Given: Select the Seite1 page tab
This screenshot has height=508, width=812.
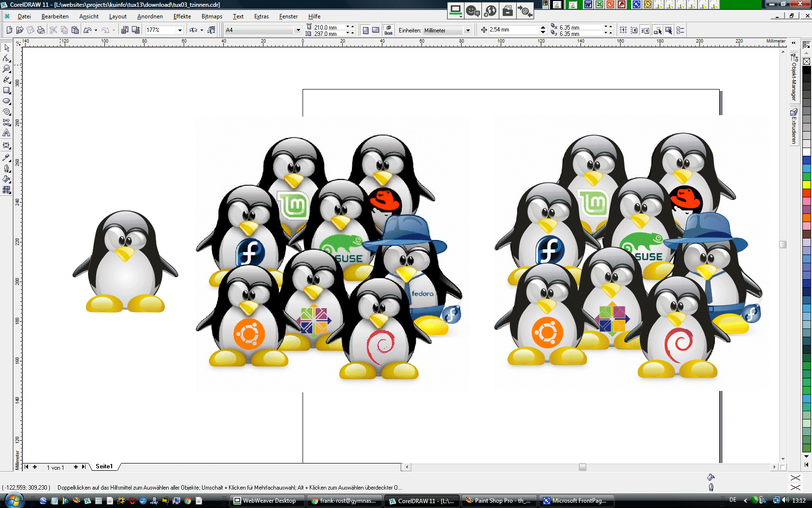Looking at the screenshot, I should (104, 466).
